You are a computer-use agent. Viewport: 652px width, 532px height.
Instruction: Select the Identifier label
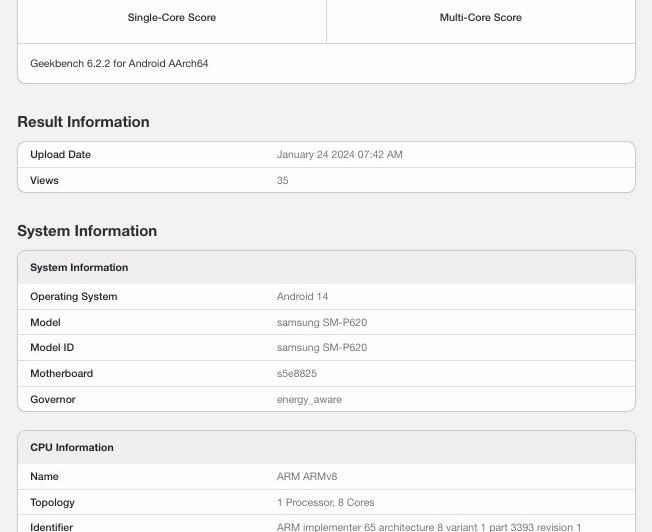(52, 527)
